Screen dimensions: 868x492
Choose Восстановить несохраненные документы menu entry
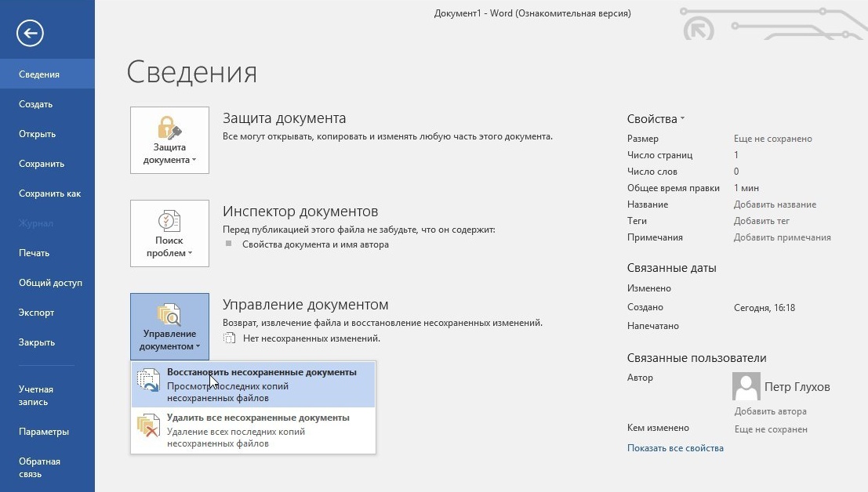253,385
